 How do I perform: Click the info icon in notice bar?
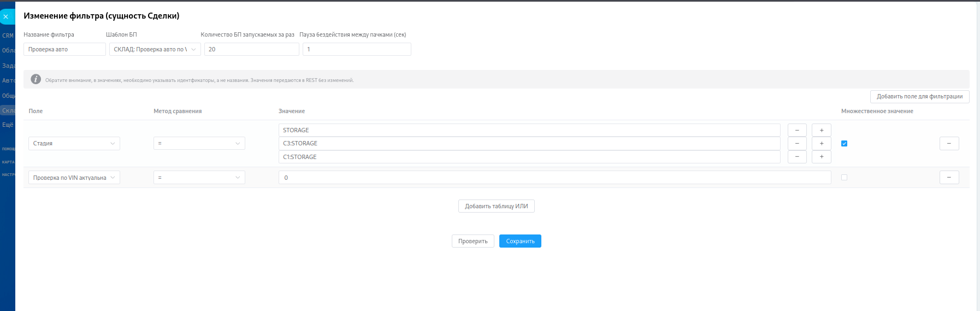coord(36,79)
